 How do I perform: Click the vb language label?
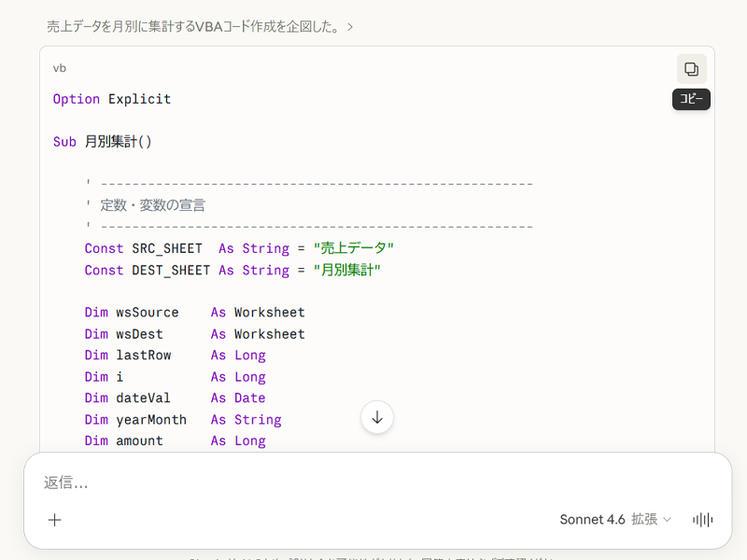pyautogui.click(x=60, y=68)
